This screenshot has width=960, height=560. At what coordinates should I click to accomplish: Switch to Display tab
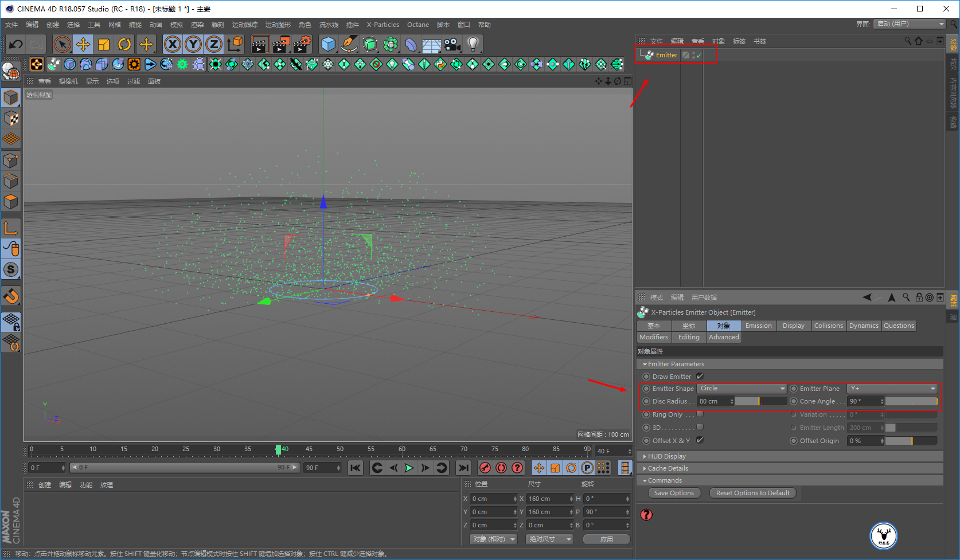click(x=794, y=326)
